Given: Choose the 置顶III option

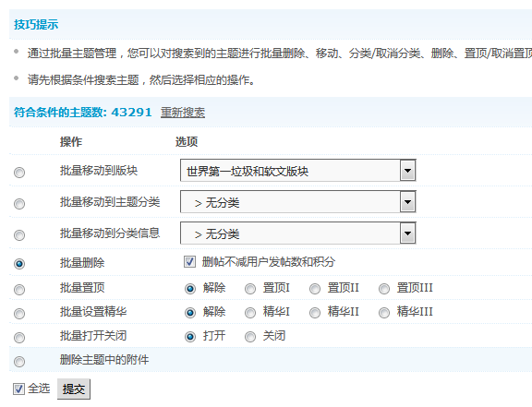Looking at the screenshot, I should (x=384, y=289).
